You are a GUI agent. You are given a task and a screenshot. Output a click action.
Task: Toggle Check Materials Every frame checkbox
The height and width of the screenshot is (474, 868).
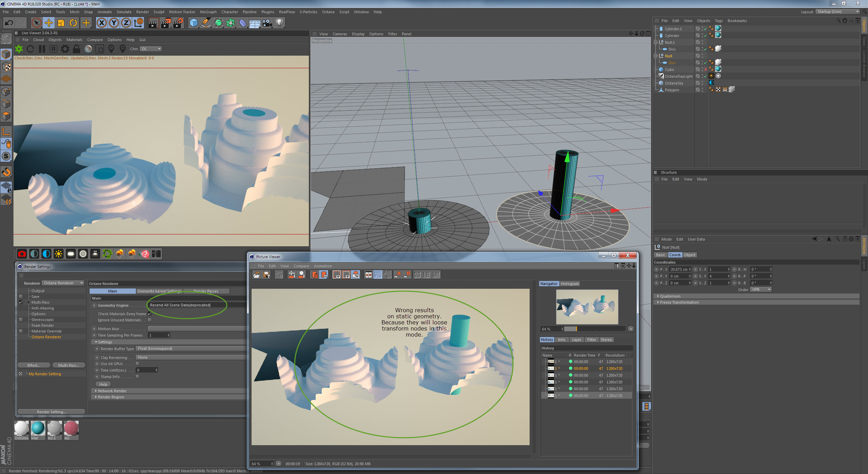150,314
